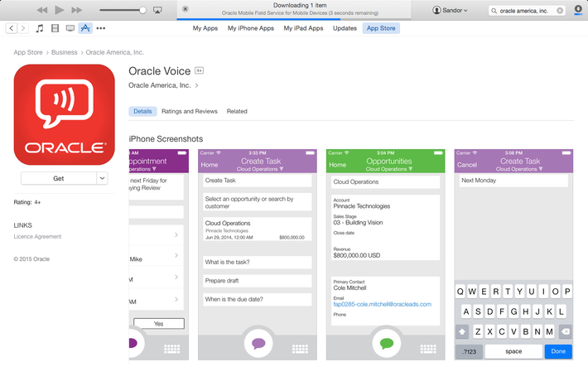Image resolution: width=588 pixels, height=367 pixels.
Task: Switch to the TV Shows library icon
Action: click(70, 28)
